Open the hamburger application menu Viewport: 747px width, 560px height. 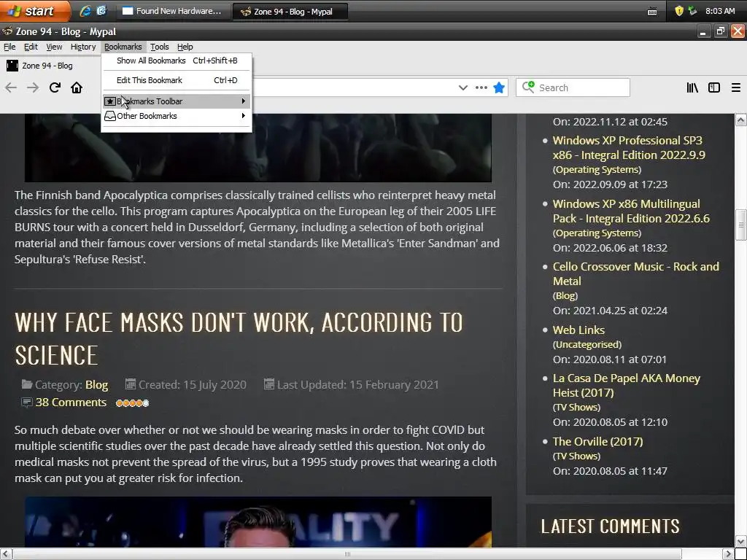[736, 87]
